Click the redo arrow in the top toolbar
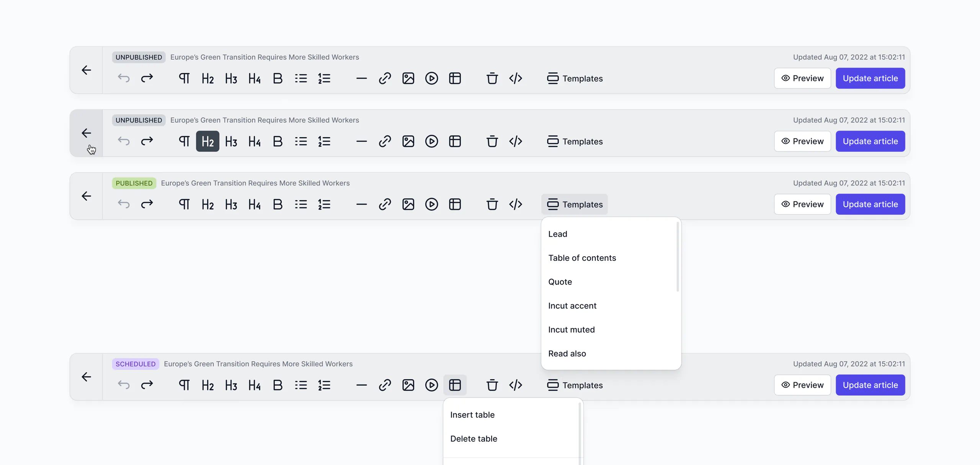980x465 pixels. (x=147, y=79)
